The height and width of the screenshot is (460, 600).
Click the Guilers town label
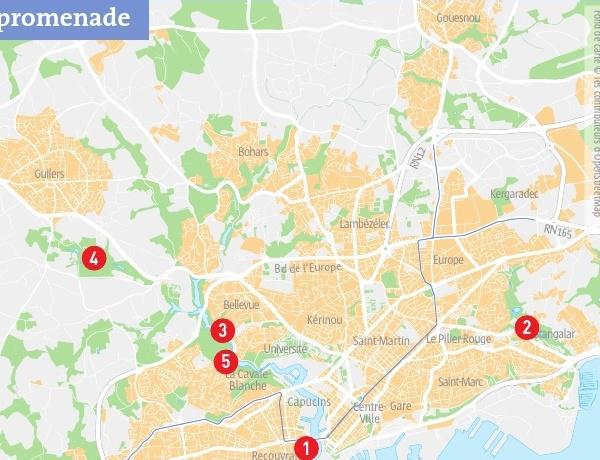[x=49, y=174]
